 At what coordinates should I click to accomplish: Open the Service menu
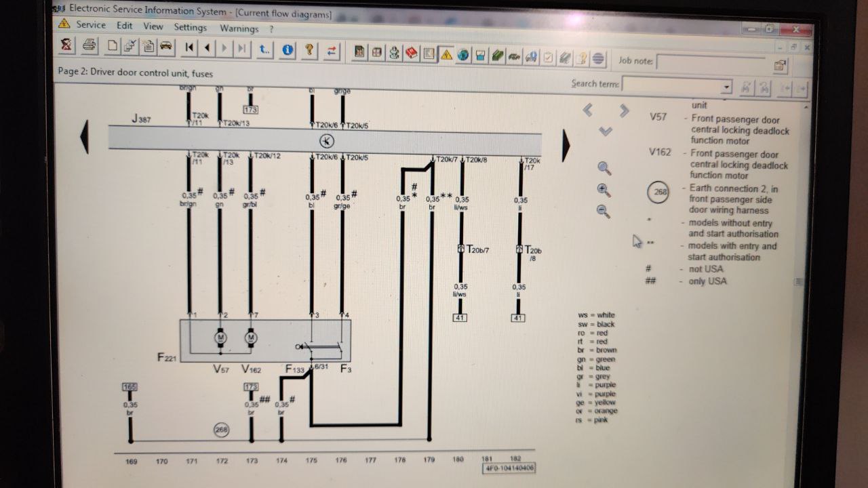[90, 25]
